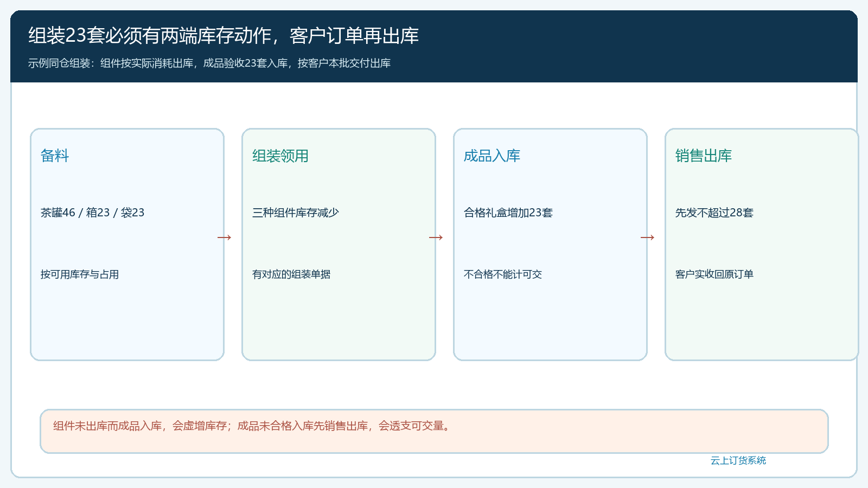Click the text 有对应的组装单据
This screenshot has width=868, height=488.
click(x=291, y=274)
